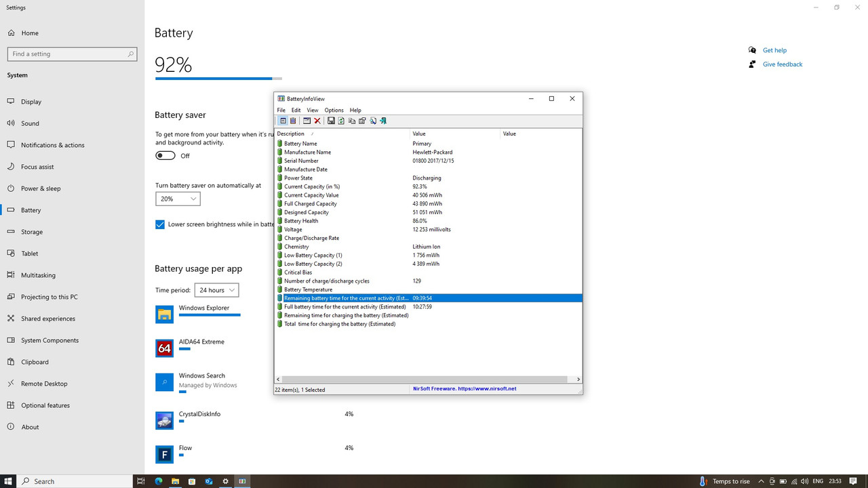Click the Get help link

point(774,50)
